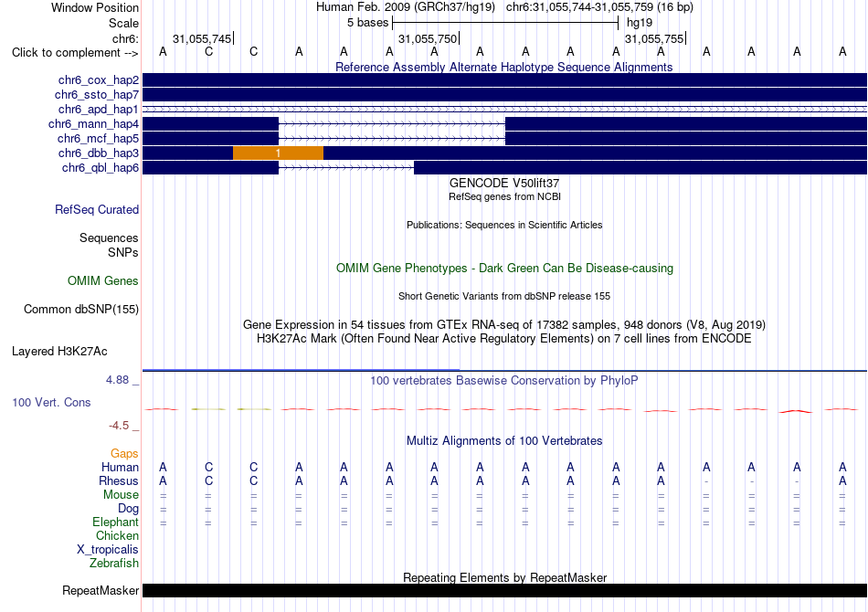
Task: Click 100 vertebrates Basewise Conservation by PhyloP title
Action: coord(504,381)
